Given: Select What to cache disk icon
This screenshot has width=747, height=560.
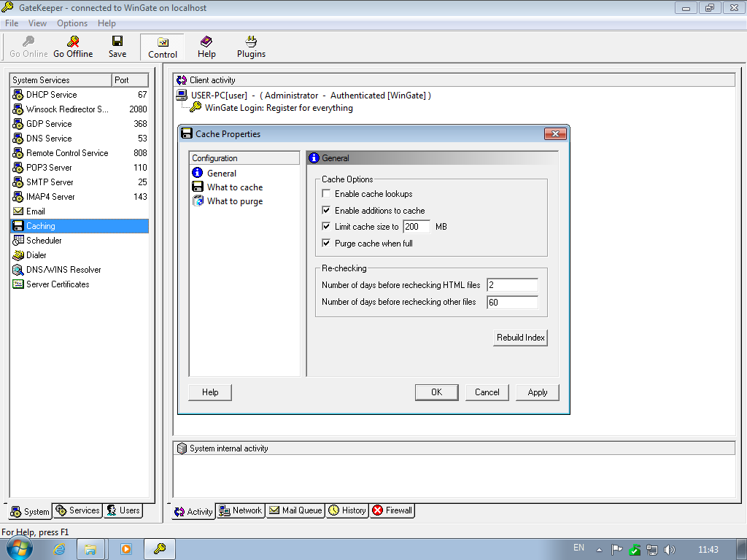Looking at the screenshot, I should pyautogui.click(x=198, y=187).
